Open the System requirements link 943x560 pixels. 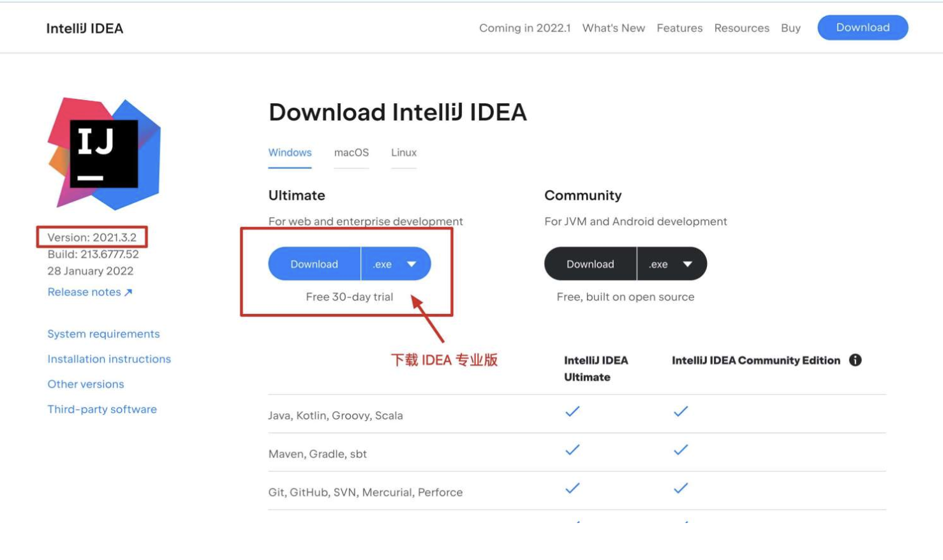pos(103,334)
